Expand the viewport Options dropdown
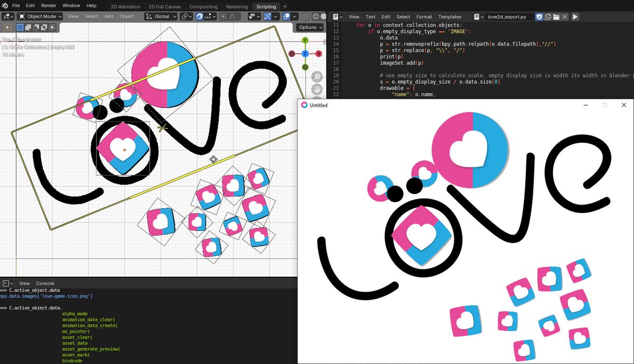 (309, 27)
